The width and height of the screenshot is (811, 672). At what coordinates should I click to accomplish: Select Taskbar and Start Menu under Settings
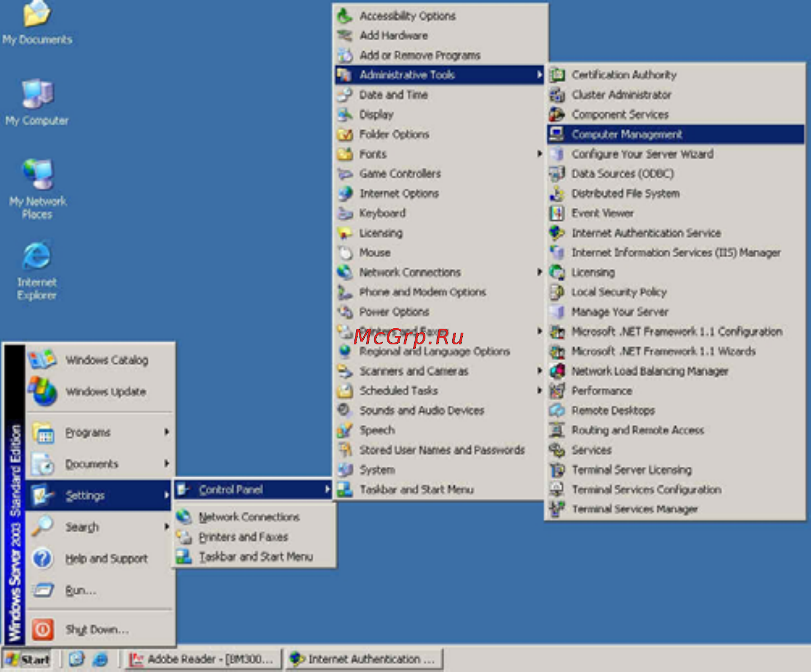click(254, 557)
